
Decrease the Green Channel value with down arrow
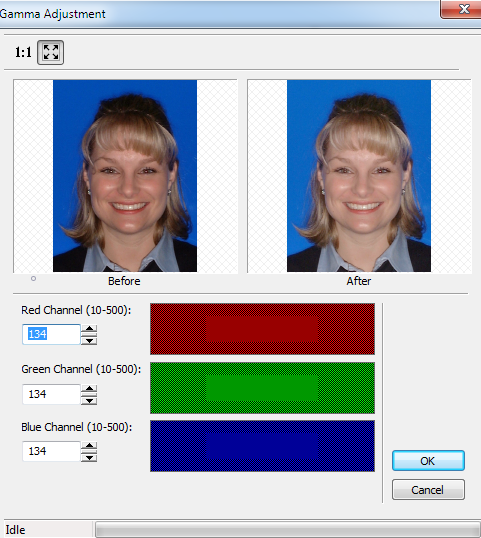pos(89,400)
